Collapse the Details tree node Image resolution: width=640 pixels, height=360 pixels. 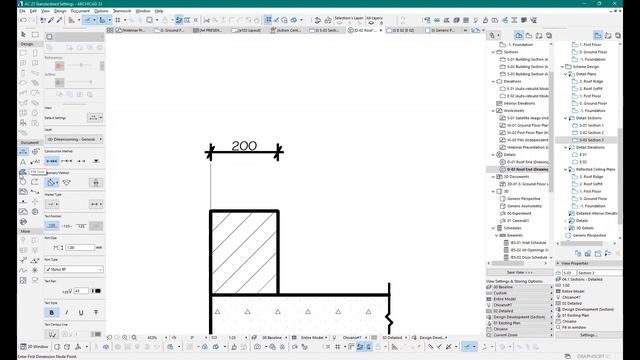tap(493, 155)
